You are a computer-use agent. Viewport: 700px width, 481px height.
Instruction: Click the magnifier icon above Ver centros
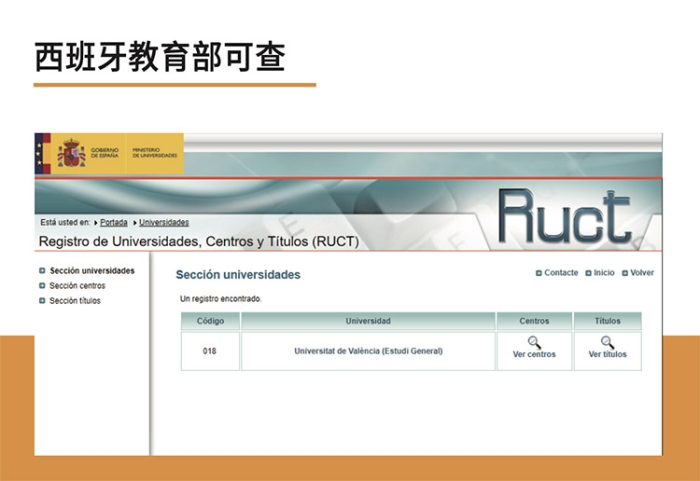(534, 342)
